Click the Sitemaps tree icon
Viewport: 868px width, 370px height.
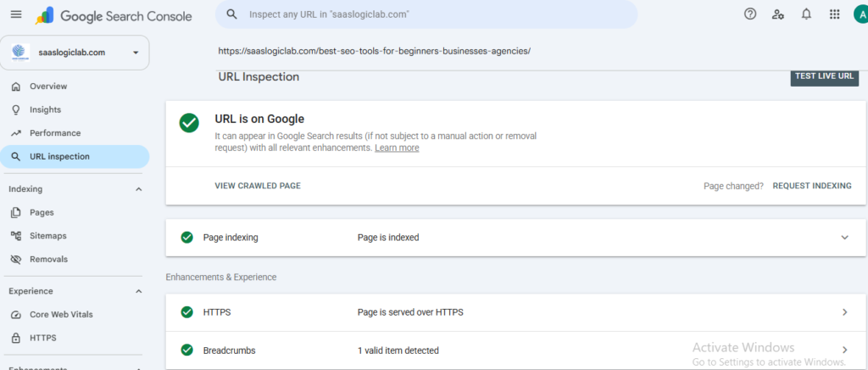click(x=16, y=235)
